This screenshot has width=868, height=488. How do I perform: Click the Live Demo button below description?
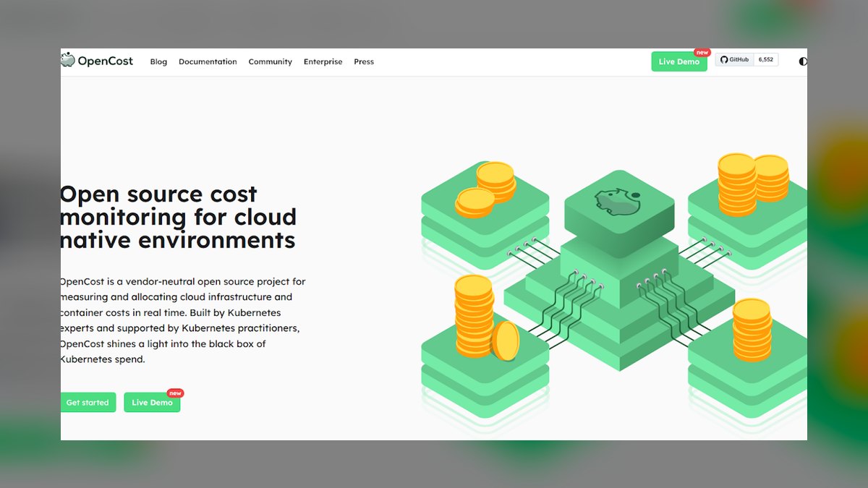(x=152, y=403)
